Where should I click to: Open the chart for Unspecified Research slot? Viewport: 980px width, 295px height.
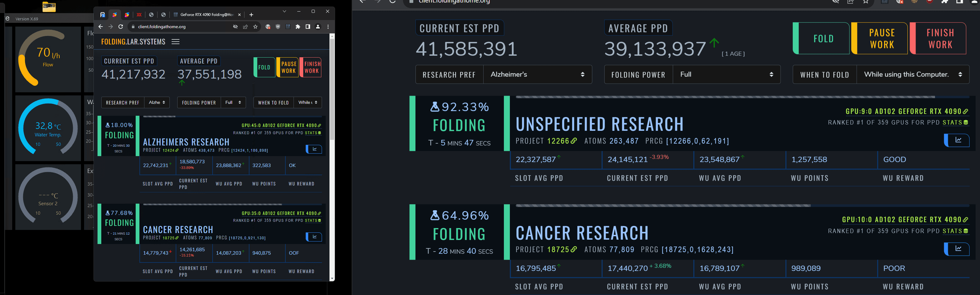958,140
